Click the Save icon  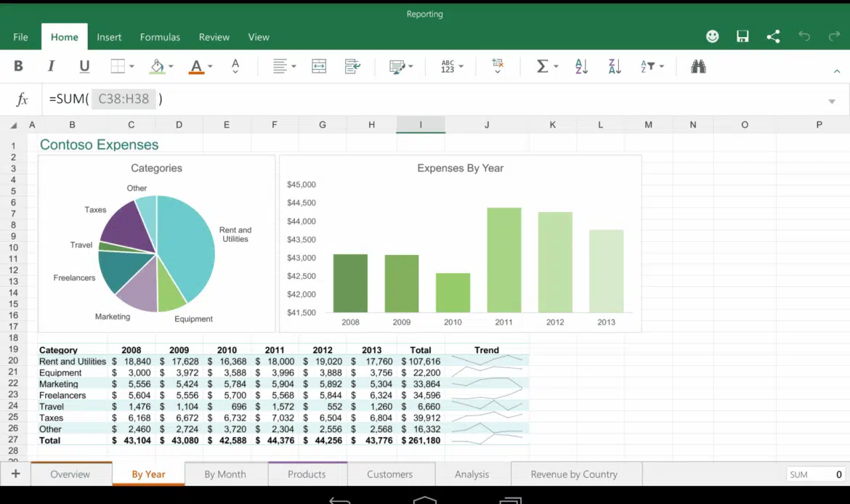click(742, 37)
